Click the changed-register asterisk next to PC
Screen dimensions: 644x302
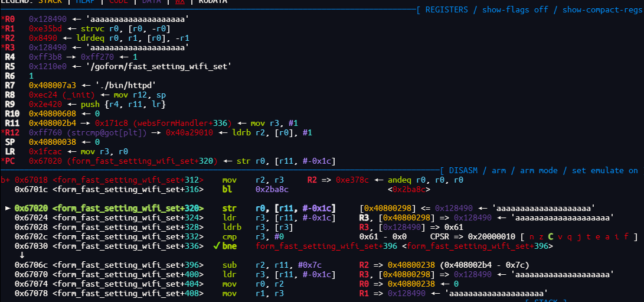coord(2,161)
